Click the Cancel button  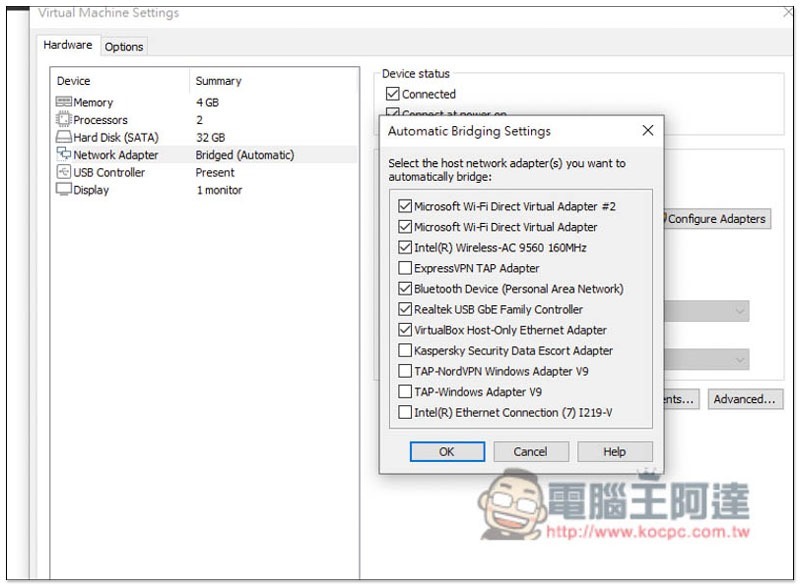point(530,452)
